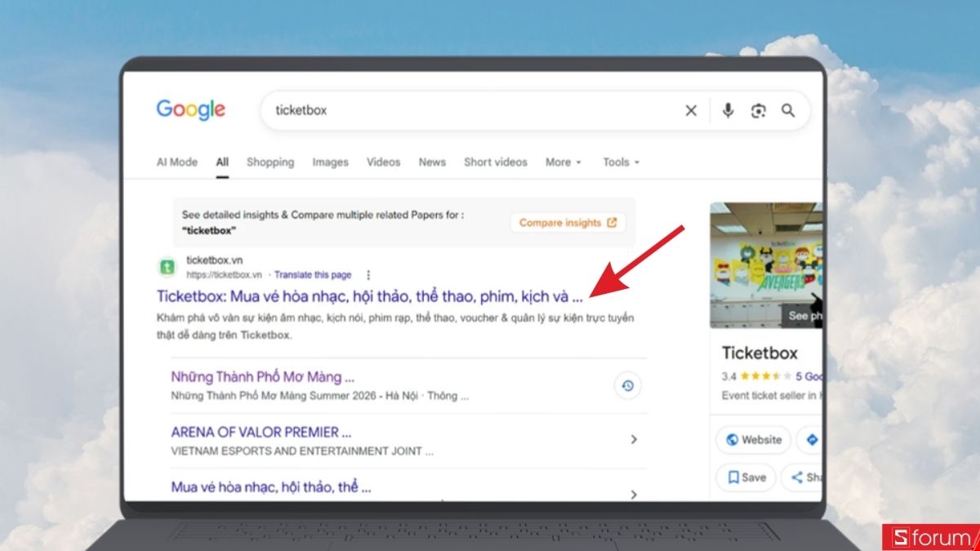This screenshot has height=551, width=980.
Task: Open the Tools dropdown
Action: click(621, 162)
